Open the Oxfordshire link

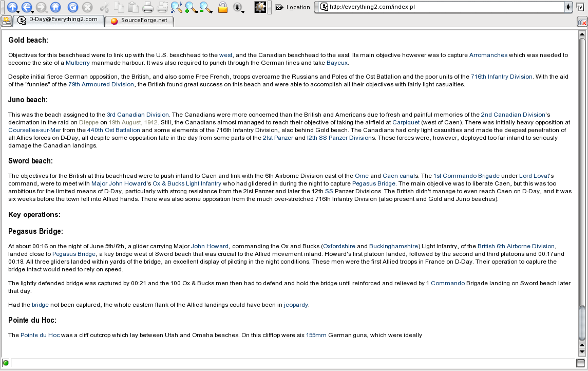point(339,246)
